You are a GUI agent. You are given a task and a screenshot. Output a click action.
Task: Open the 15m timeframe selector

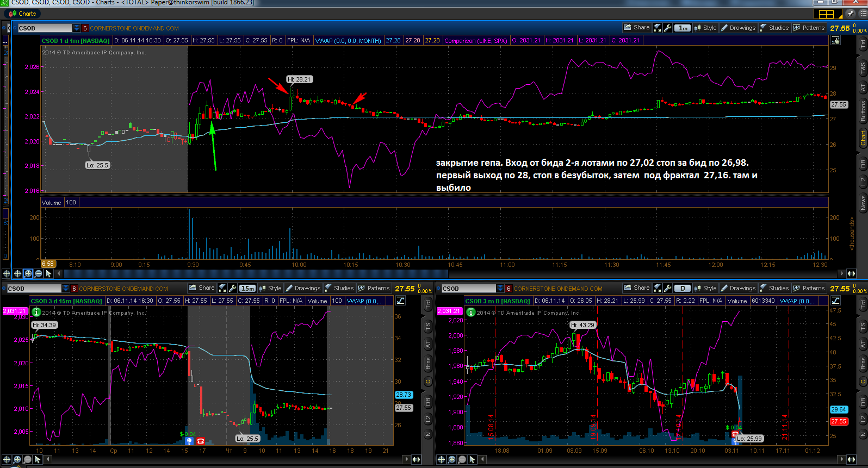(x=247, y=288)
